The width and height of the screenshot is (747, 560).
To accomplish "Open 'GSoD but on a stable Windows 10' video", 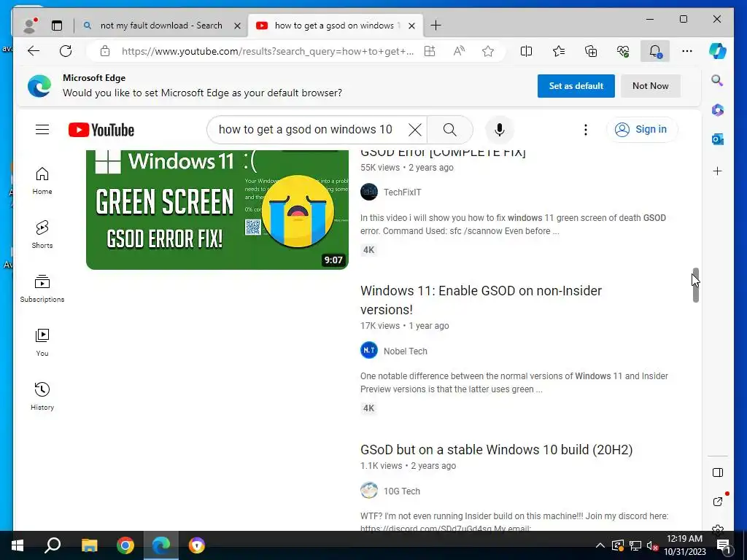I will [496, 449].
